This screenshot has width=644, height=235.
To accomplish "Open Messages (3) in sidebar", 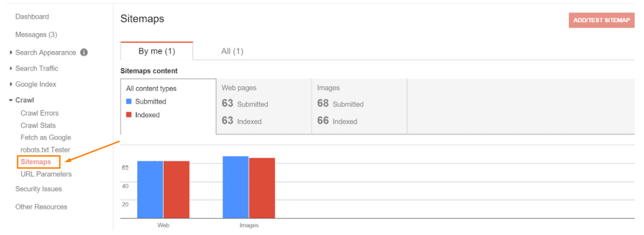I will [36, 35].
